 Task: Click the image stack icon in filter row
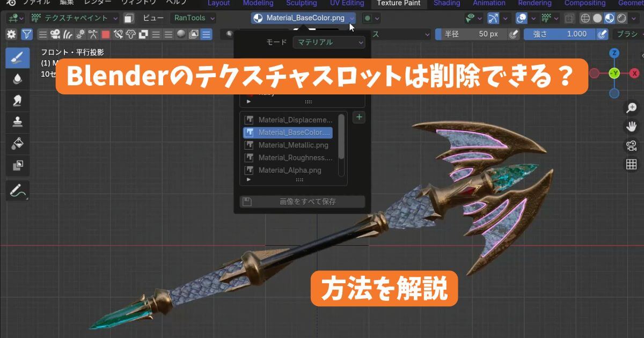coord(194,34)
